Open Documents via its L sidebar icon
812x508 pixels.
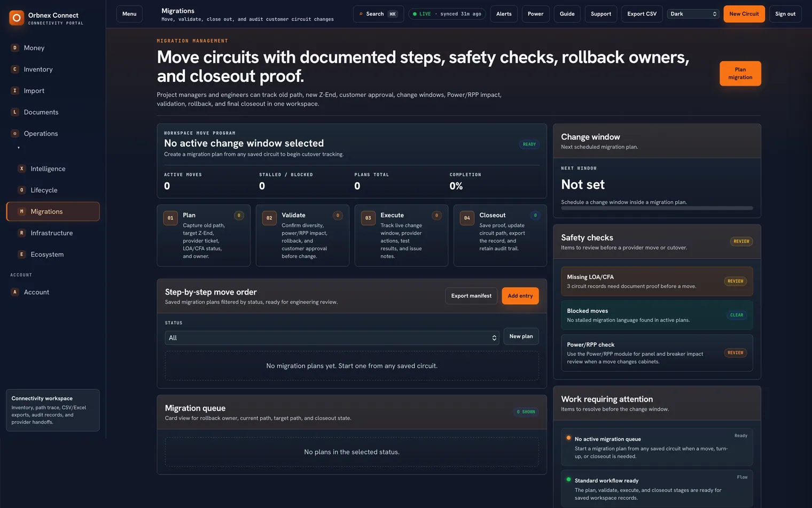15,112
